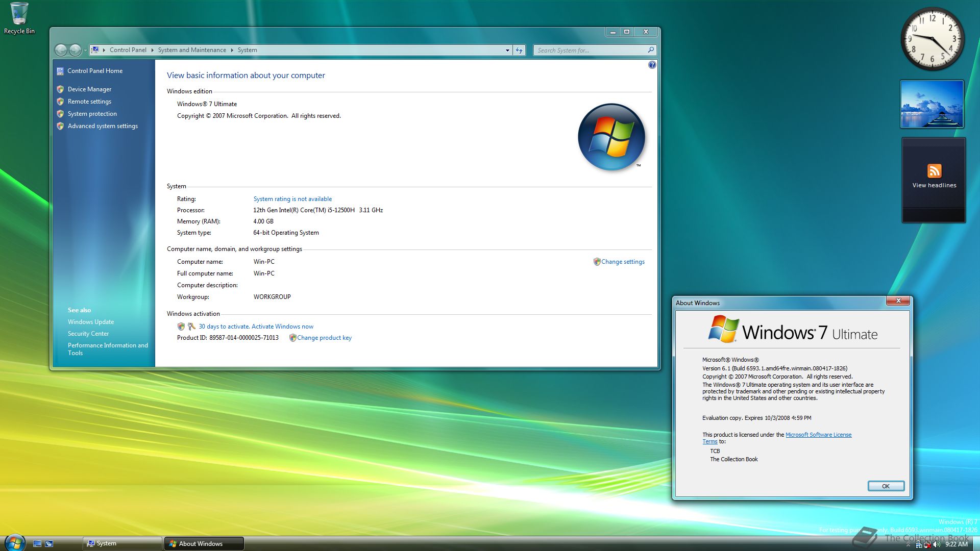The height and width of the screenshot is (551, 980).
Task: Click the network disconnected tray icon
Action: click(x=926, y=544)
